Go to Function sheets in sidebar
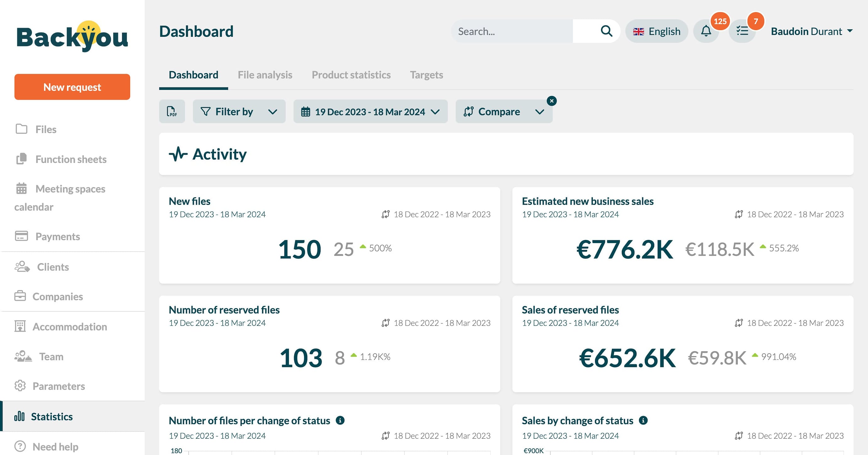This screenshot has height=455, width=868. click(71, 159)
